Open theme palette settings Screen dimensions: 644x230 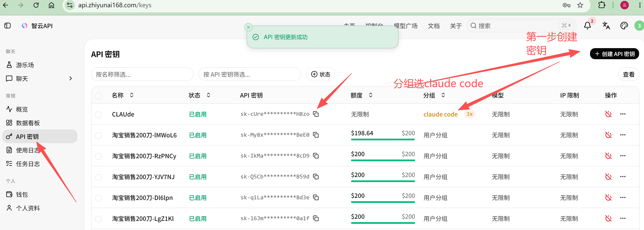(624, 26)
